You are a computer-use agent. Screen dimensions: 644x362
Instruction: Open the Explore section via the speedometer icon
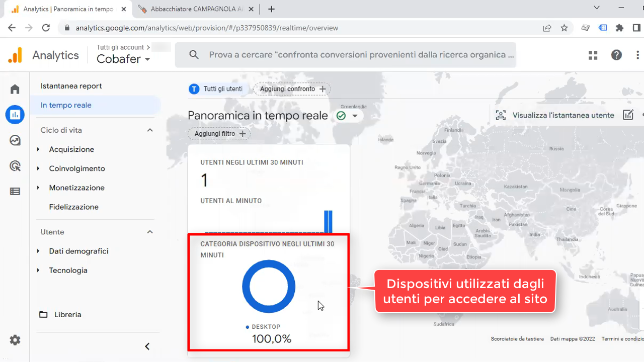coord(15,140)
